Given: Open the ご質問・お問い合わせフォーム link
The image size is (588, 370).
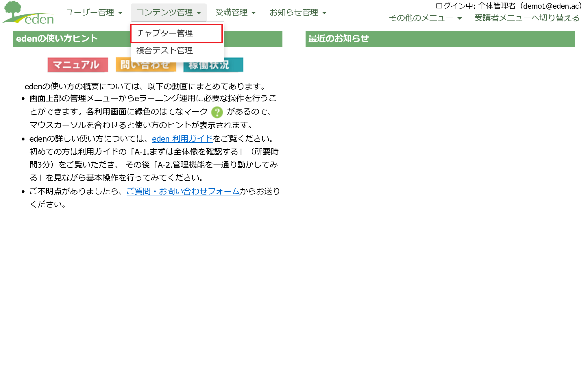Looking at the screenshot, I should (x=183, y=191).
